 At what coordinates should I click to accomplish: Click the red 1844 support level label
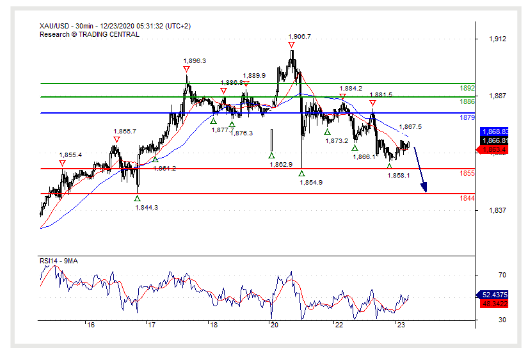tap(467, 198)
